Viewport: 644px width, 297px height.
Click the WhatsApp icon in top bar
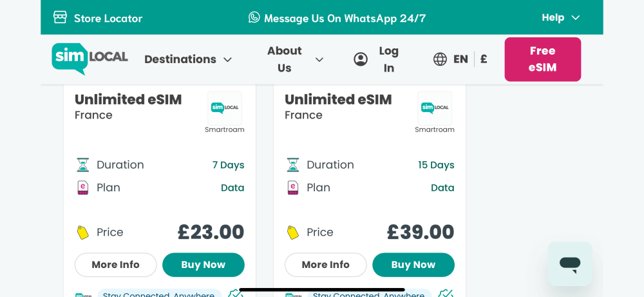click(254, 17)
